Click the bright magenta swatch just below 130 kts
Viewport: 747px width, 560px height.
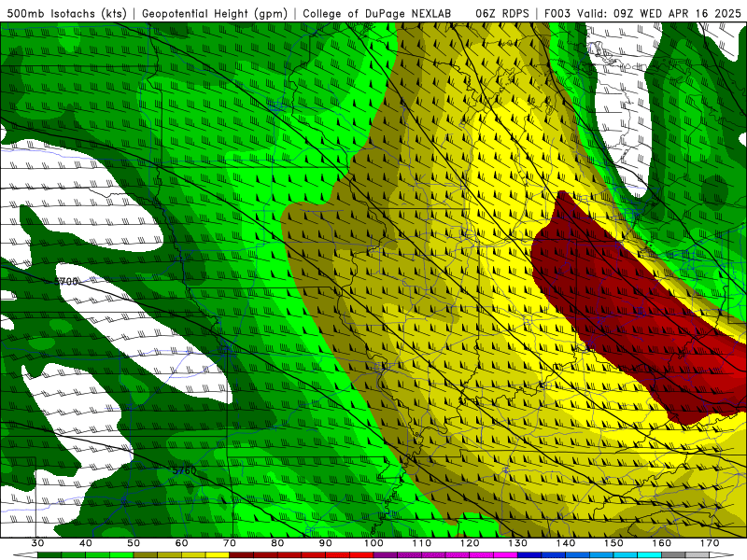point(505,555)
